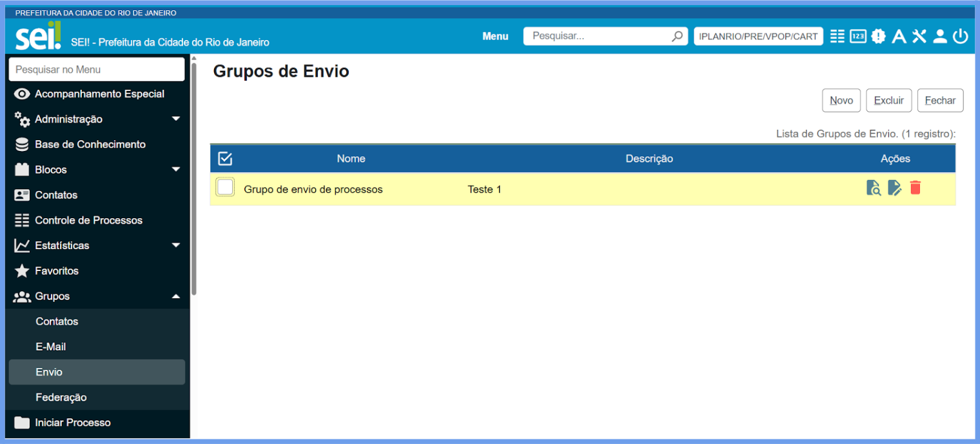The width and height of the screenshot is (980, 444).
Task: Check the box for Grupo de envio de processos
Action: point(225,187)
